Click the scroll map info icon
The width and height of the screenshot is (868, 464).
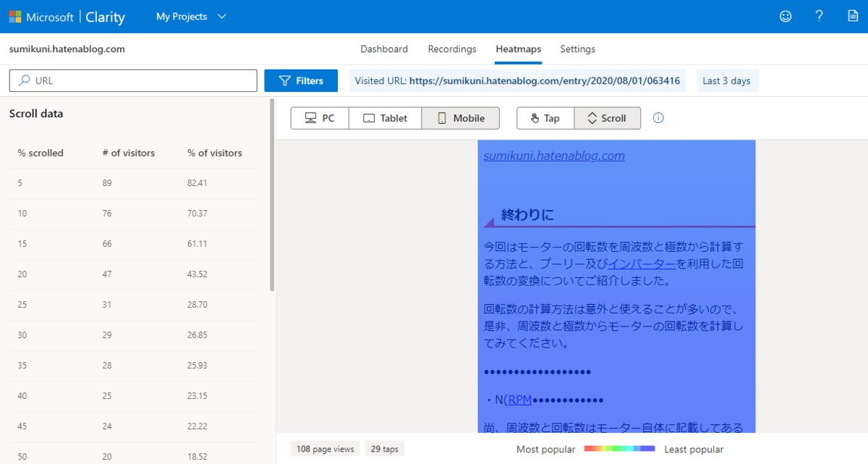[658, 117]
